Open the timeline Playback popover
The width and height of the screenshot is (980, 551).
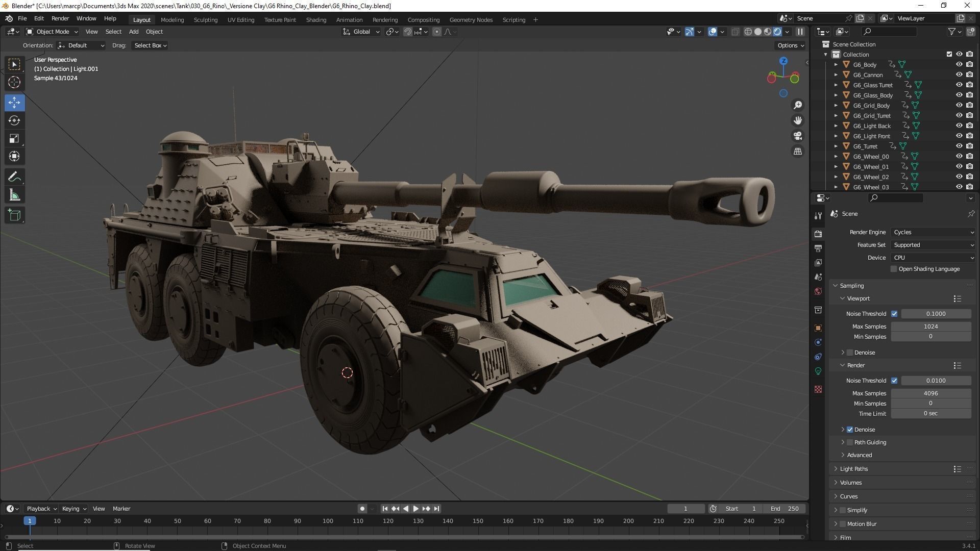(x=41, y=509)
